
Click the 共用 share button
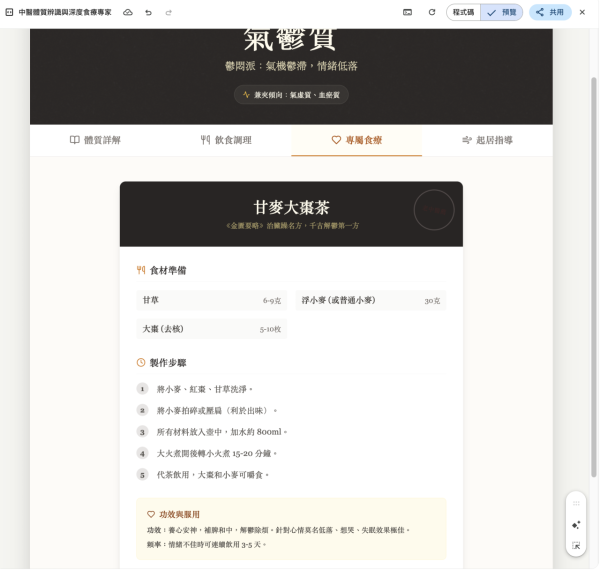[550, 12]
